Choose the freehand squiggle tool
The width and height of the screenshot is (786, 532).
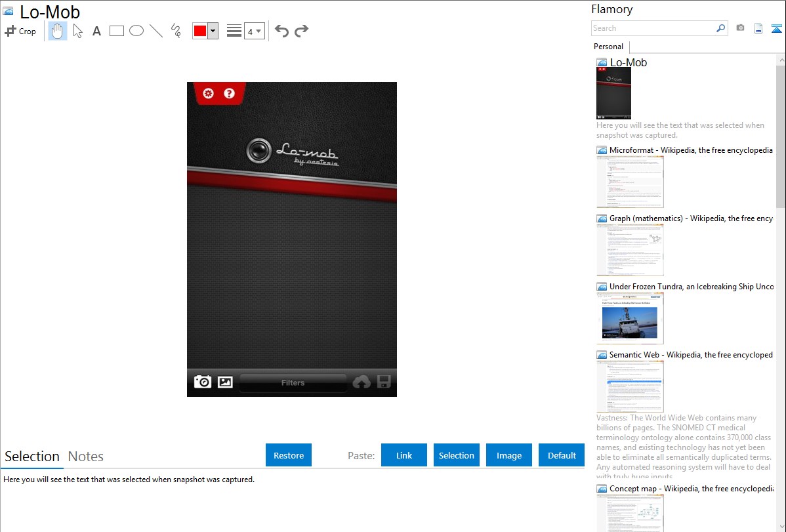(x=176, y=31)
